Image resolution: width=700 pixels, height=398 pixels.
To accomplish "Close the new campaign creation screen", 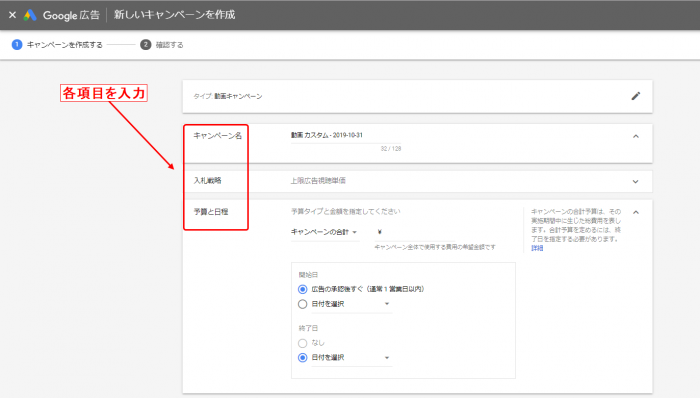I will pyautogui.click(x=12, y=15).
